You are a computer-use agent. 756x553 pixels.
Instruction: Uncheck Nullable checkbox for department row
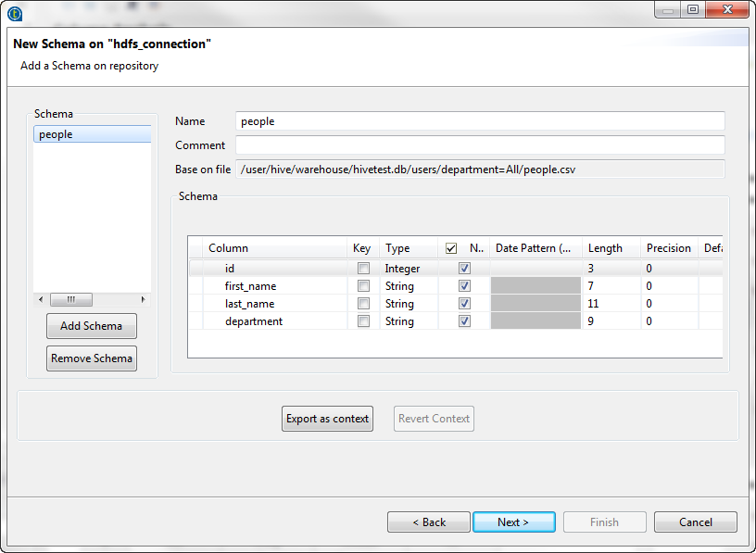[464, 321]
